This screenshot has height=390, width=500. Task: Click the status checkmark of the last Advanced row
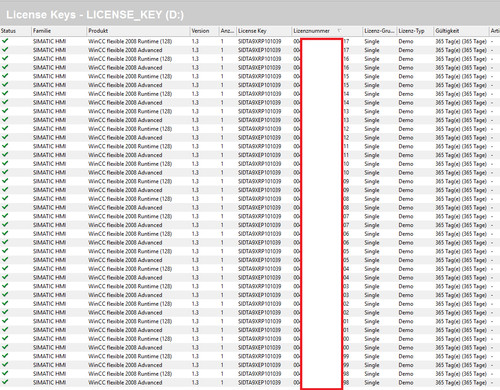5,382
